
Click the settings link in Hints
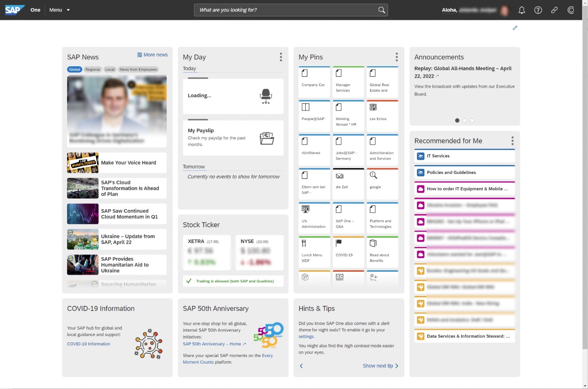click(x=306, y=336)
